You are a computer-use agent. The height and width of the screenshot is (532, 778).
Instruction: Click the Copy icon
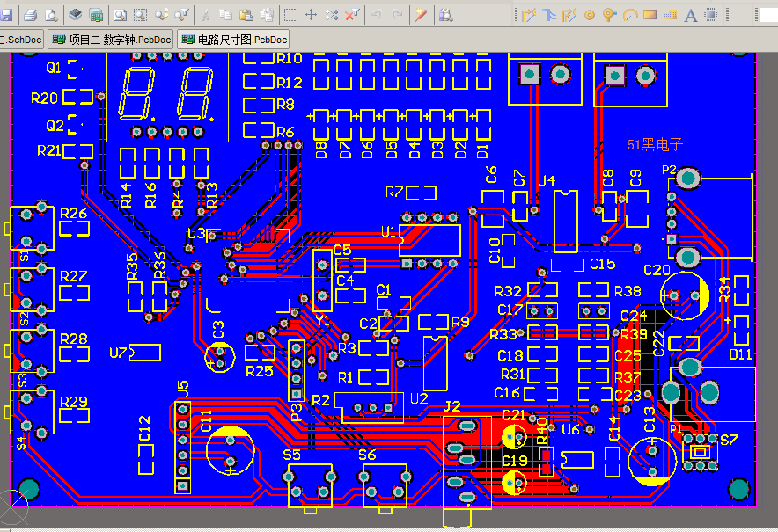226,15
